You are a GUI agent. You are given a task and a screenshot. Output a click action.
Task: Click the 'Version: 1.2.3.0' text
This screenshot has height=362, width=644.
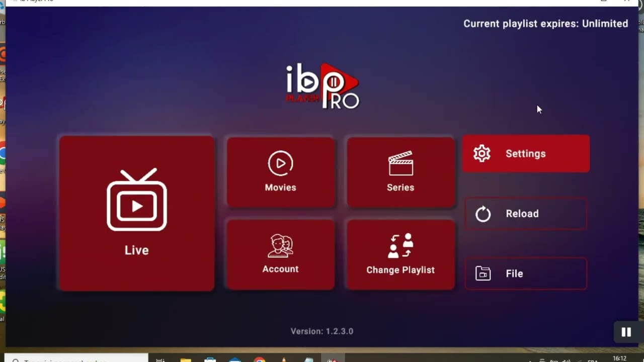pos(322,331)
